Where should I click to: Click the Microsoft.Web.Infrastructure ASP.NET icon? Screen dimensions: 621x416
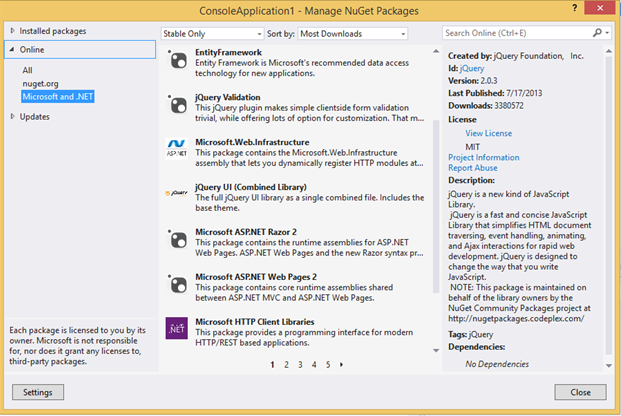[x=177, y=148]
